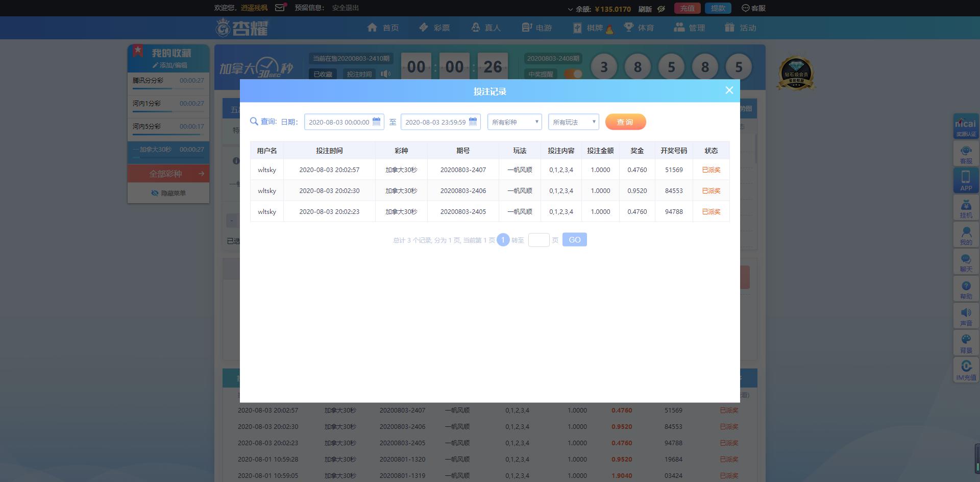Screen dimensions: 980x482
Task: Click 已派奖 status for 20200803-2407
Action: point(711,170)
